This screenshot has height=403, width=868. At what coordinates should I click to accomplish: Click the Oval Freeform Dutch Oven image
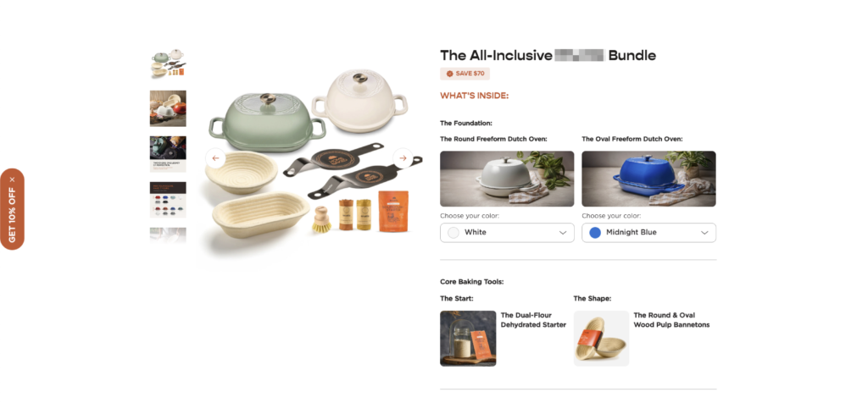(x=648, y=179)
